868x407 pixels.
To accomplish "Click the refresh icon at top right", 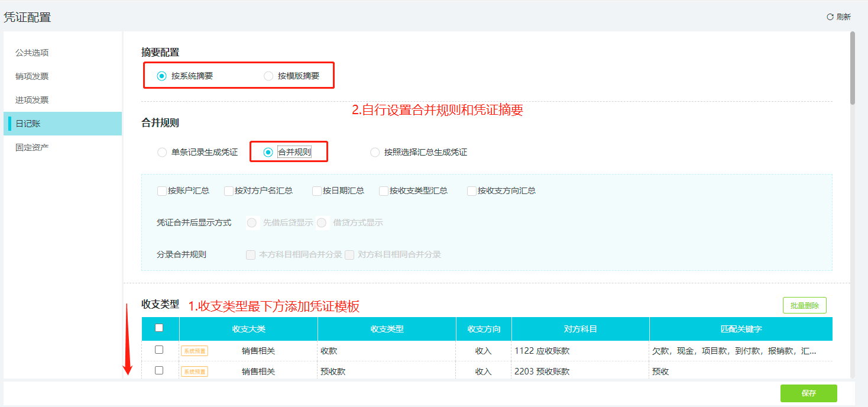I will [830, 17].
